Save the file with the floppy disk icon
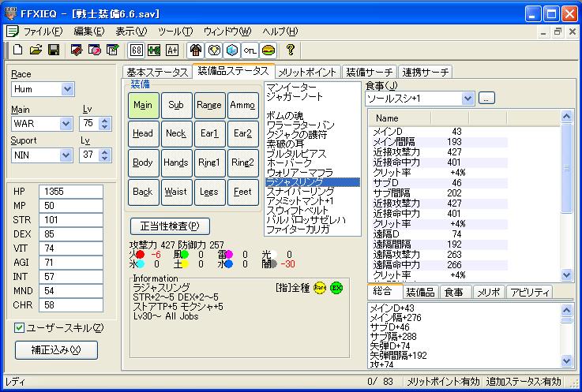The image size is (582, 392). pyautogui.click(x=54, y=50)
